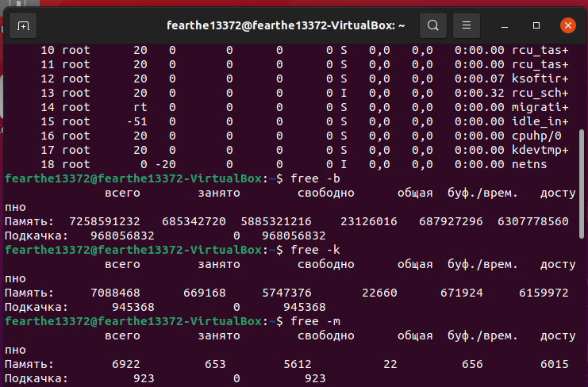Image resolution: width=588 pixels, height=387 pixels.
Task: Click the kdevtmp+ process name
Action: [x=540, y=150]
